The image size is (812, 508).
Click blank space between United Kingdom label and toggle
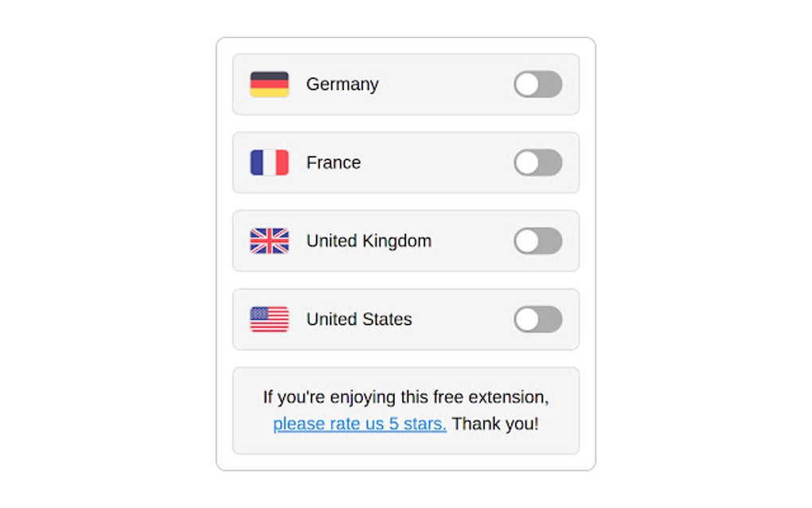click(473, 240)
